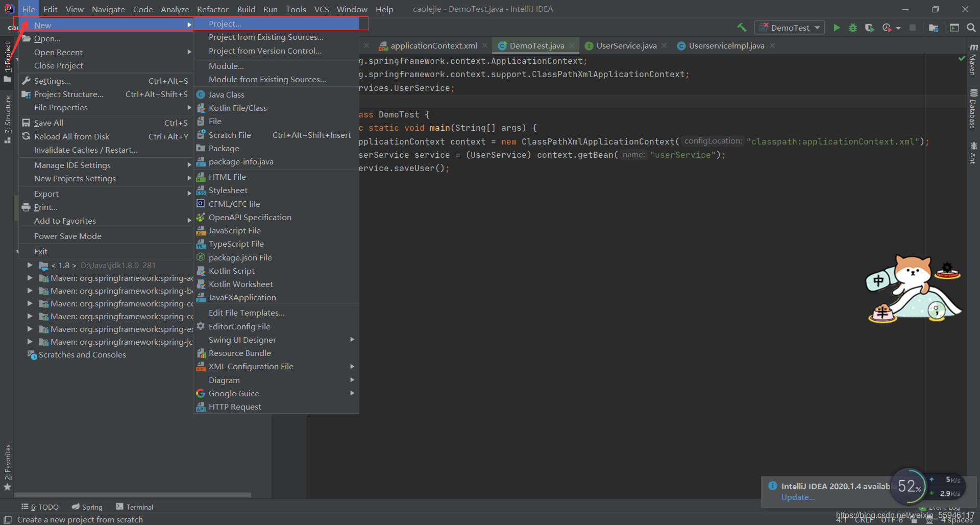980x525 pixels.
Task: Choose Project... in New submenu
Action: click(276, 23)
